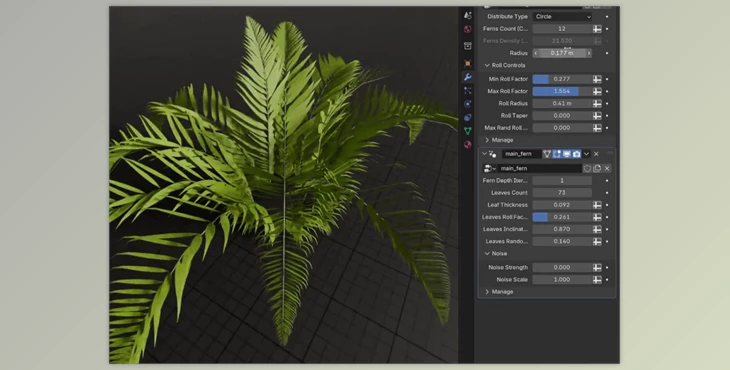This screenshot has height=370, width=730.
Task: Toggle Max Roll Factor attribute input icon
Action: click(x=597, y=91)
